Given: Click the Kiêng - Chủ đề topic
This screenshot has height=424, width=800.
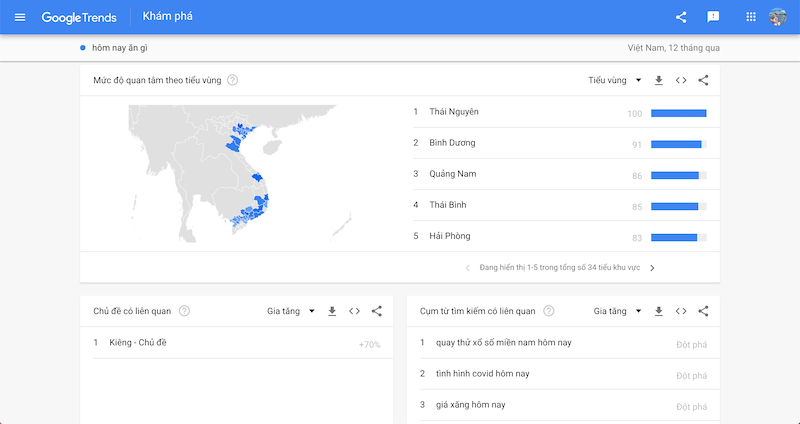Looking at the screenshot, I should [139, 343].
